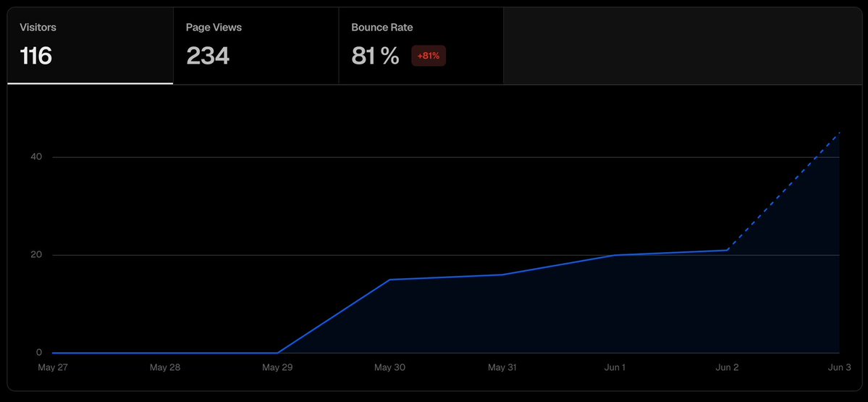Click the +81% change badge
This screenshot has width=868, height=402.
(429, 56)
